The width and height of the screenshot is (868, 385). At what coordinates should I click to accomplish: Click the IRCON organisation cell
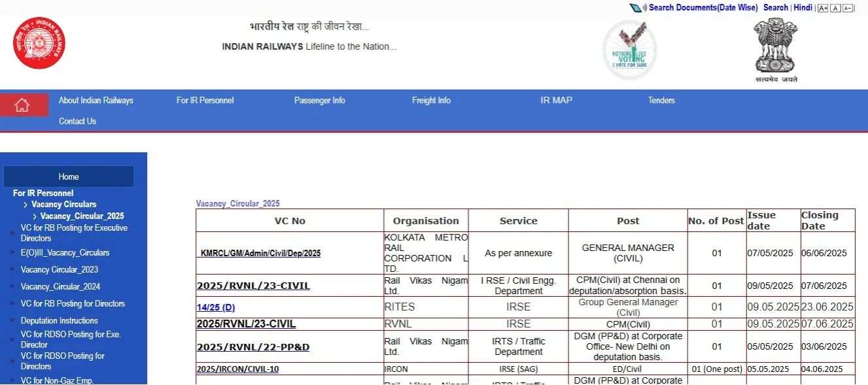pos(426,369)
